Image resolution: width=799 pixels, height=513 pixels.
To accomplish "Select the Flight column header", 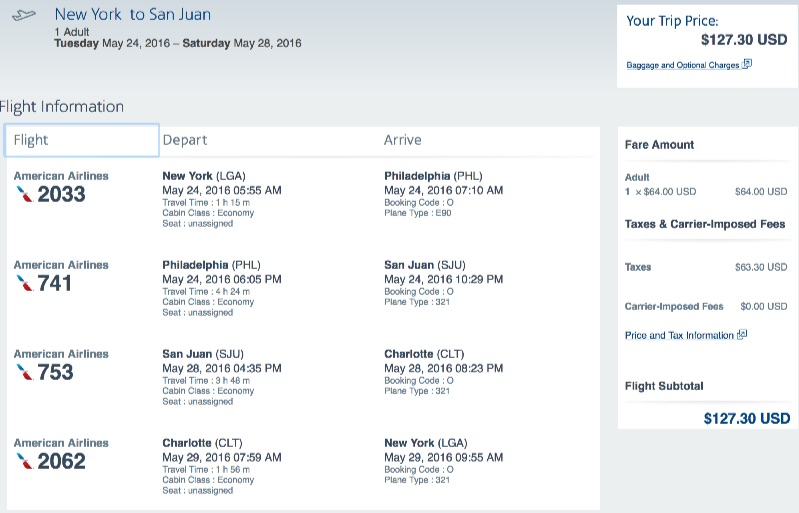I will [82, 140].
